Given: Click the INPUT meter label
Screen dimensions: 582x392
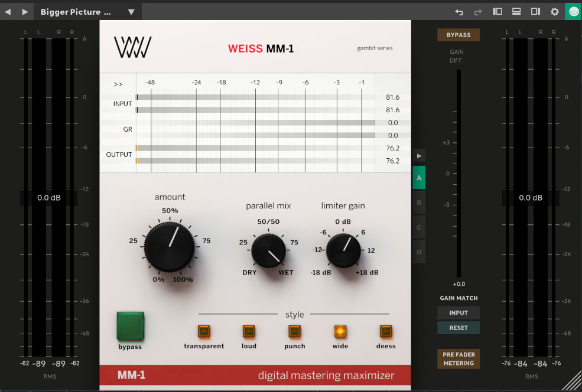Looking at the screenshot, I should [122, 104].
